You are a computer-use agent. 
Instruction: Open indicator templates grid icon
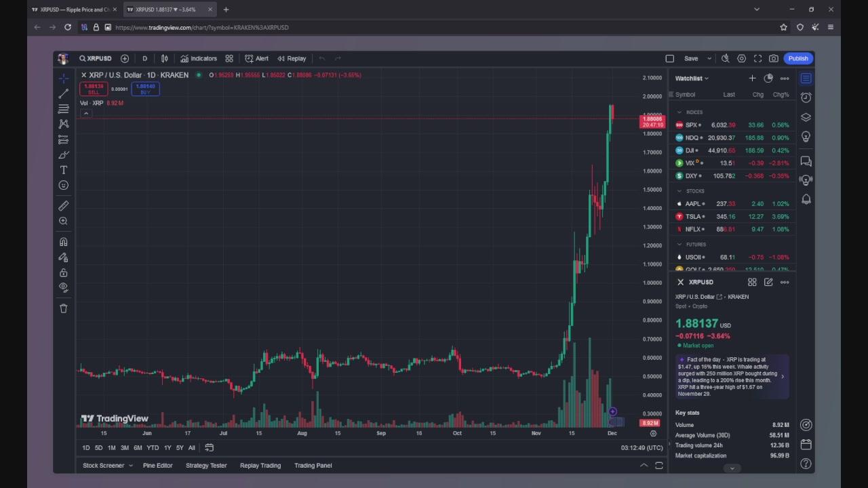229,58
